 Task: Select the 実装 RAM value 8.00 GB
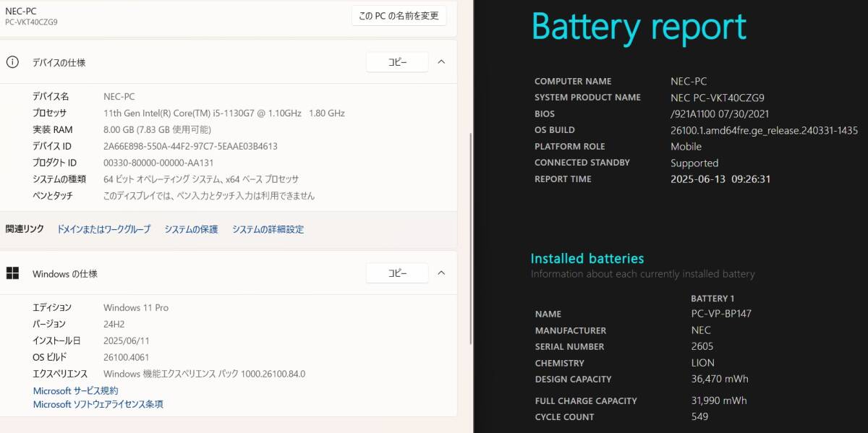click(157, 129)
